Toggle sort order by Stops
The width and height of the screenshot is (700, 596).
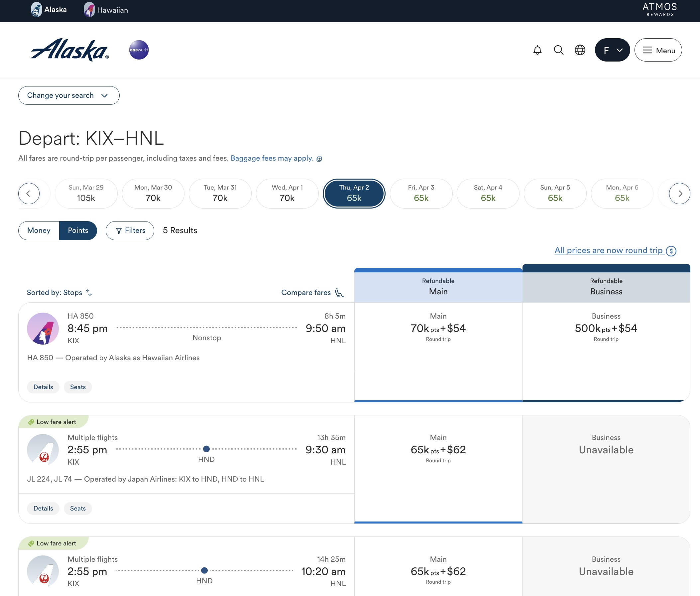coord(59,293)
